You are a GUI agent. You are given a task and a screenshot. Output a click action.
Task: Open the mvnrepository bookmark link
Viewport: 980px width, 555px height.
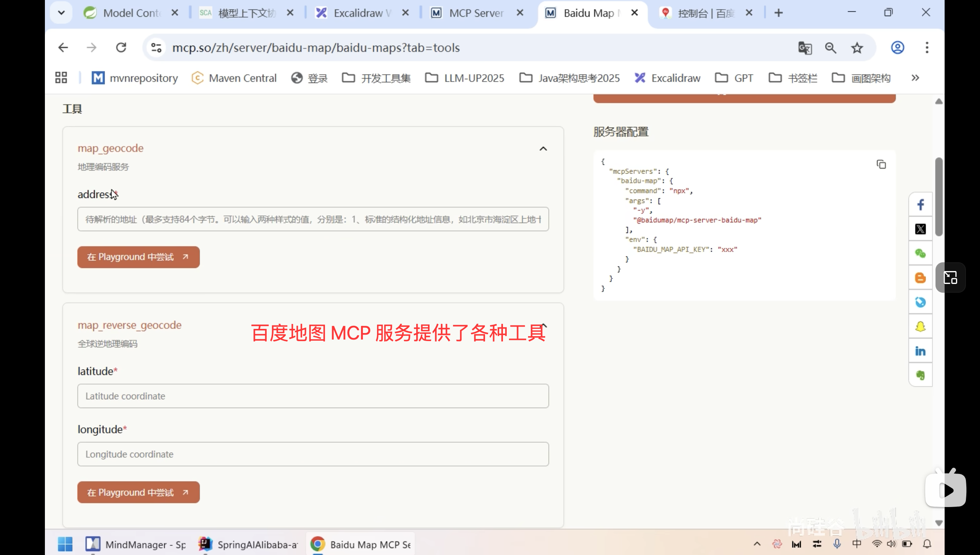point(134,78)
